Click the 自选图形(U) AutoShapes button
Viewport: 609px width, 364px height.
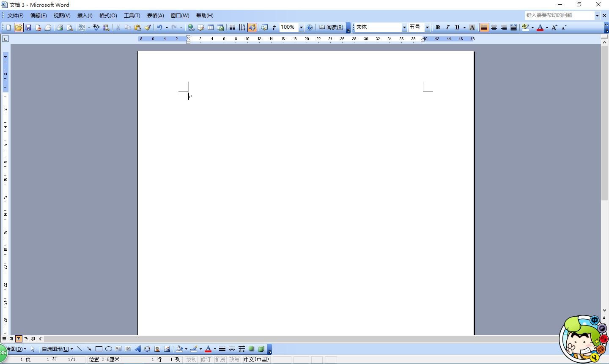57,349
